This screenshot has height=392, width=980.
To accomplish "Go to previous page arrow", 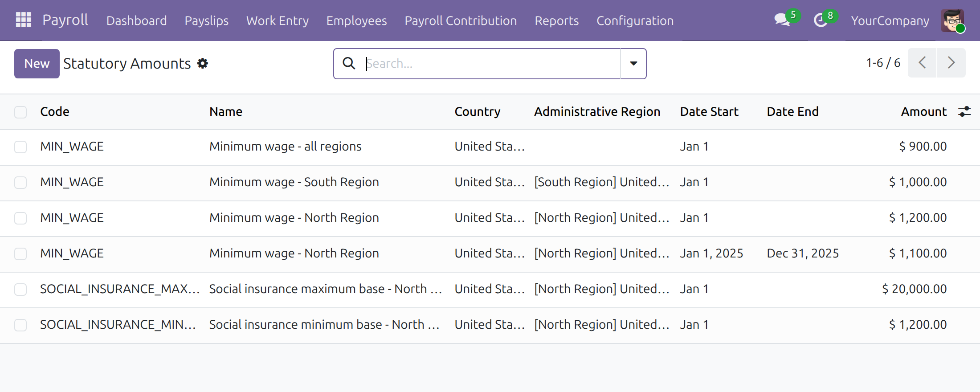I will pos(922,63).
